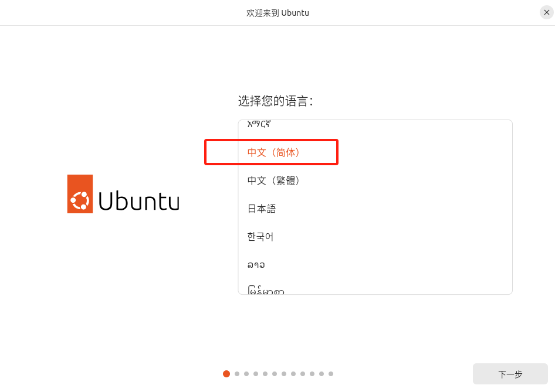The image size is (555, 392).
Task: Choose 한국어 from the language list
Action: (375, 237)
